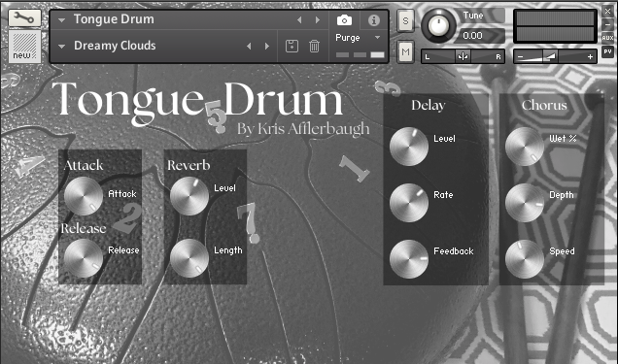Click the Delay Rate knob
Screen dimensions: 618x364
point(409,203)
